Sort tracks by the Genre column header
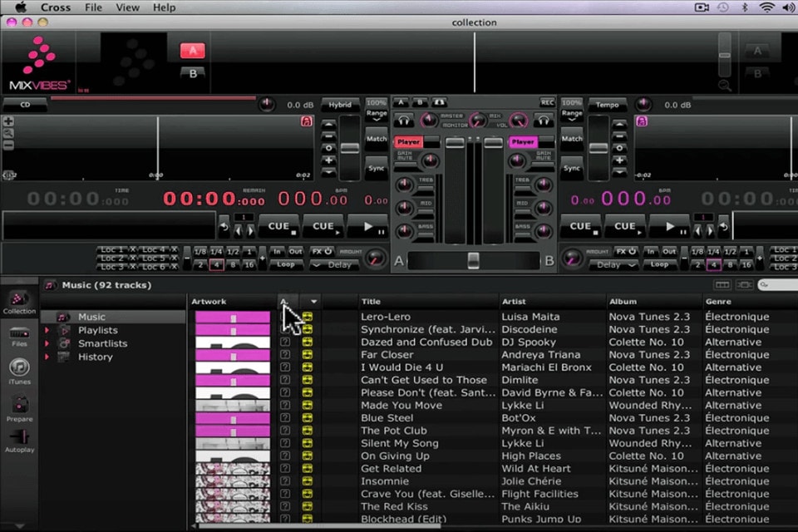 (750, 302)
